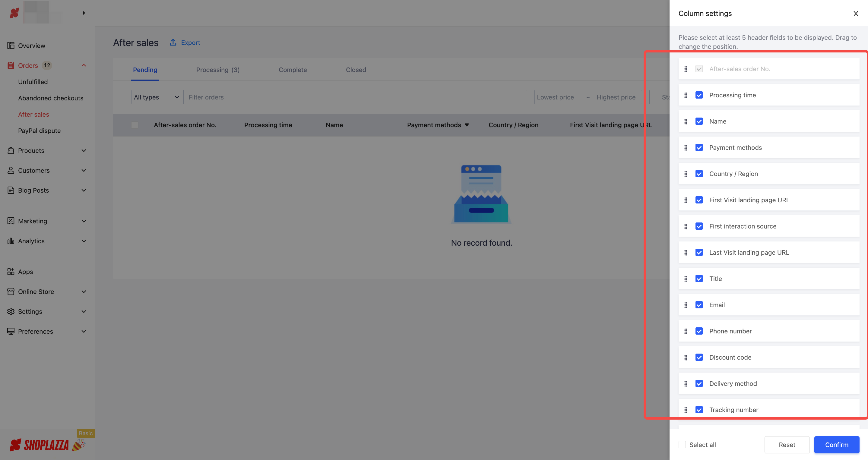
Task: Uncheck Last Visit landing page URL checkbox
Action: tap(699, 253)
